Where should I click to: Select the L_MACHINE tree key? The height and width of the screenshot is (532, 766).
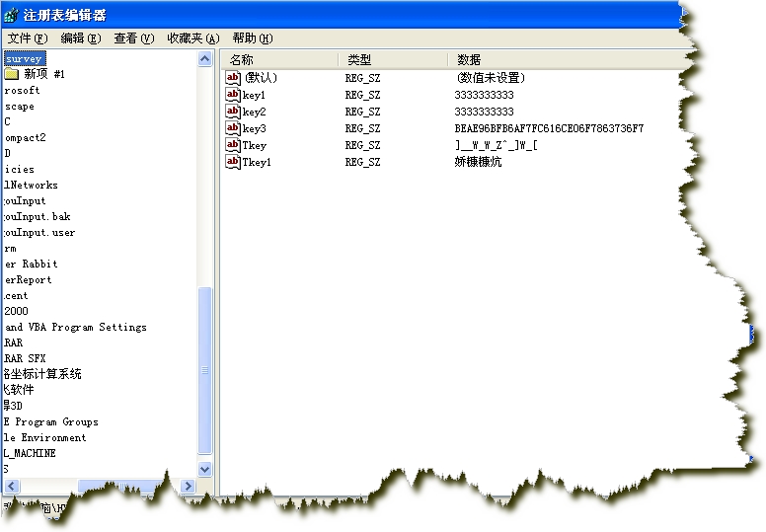point(30,453)
